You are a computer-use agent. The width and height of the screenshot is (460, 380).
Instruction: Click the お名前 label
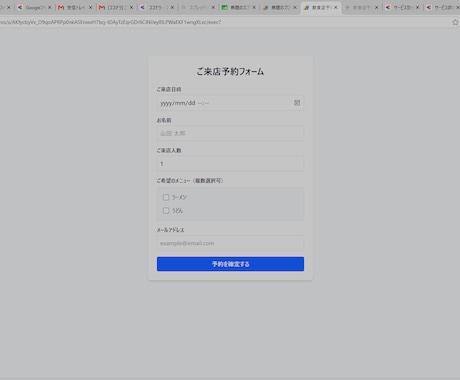click(x=164, y=120)
